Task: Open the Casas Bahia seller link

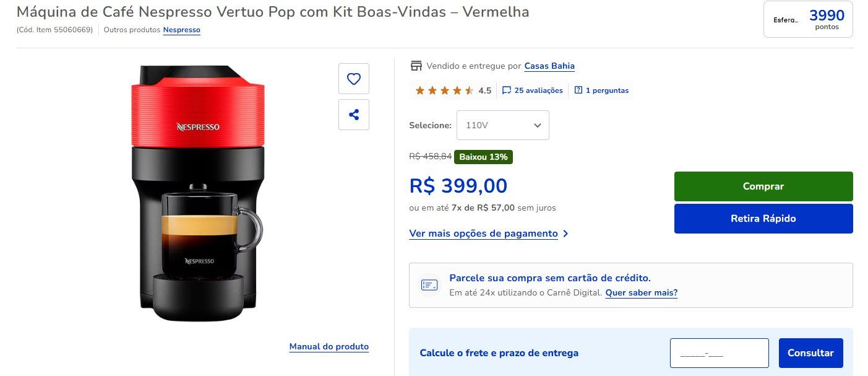Action: [549, 66]
